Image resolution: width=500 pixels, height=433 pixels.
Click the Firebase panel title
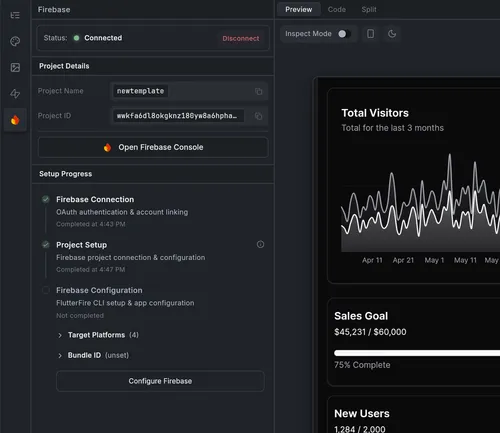(x=54, y=9)
